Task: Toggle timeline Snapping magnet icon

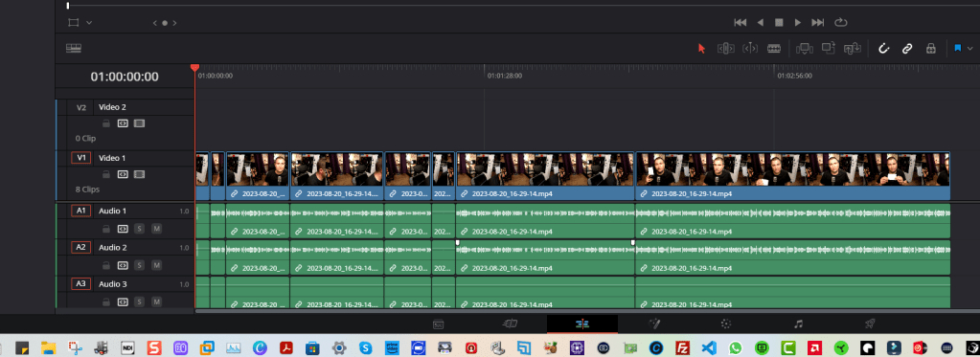Action: pyautogui.click(x=884, y=48)
